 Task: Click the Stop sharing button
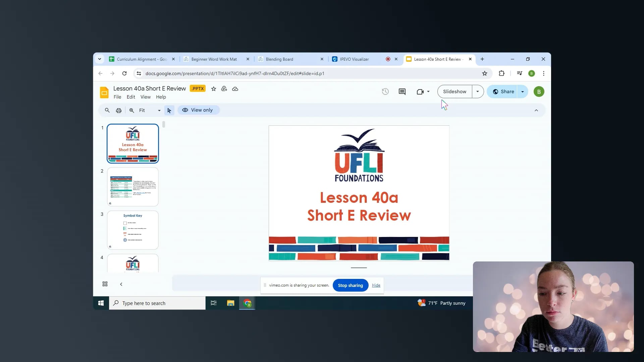click(350, 285)
